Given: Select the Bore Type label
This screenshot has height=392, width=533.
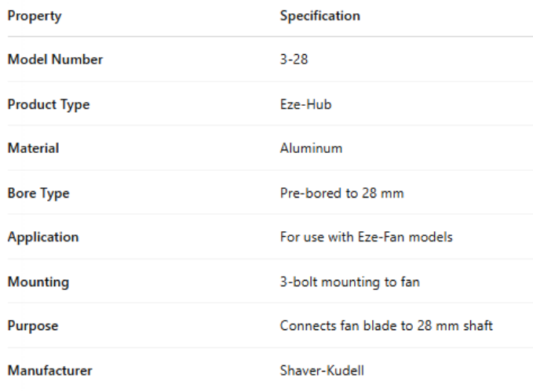Looking at the screenshot, I should click(38, 193).
